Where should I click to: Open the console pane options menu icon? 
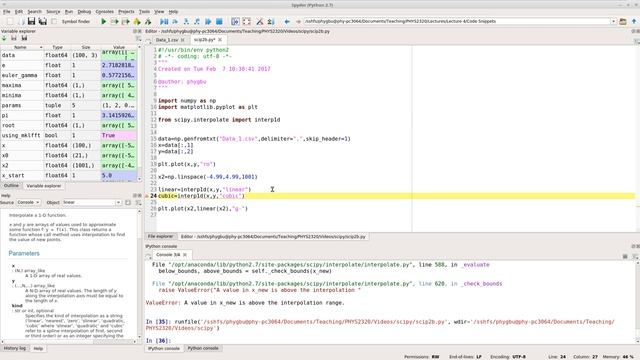(x=636, y=256)
